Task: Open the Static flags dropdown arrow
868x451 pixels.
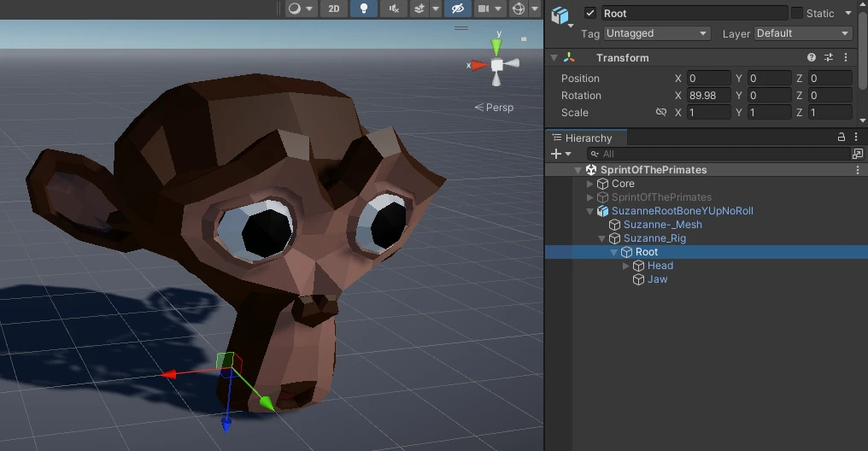Action: click(x=848, y=13)
